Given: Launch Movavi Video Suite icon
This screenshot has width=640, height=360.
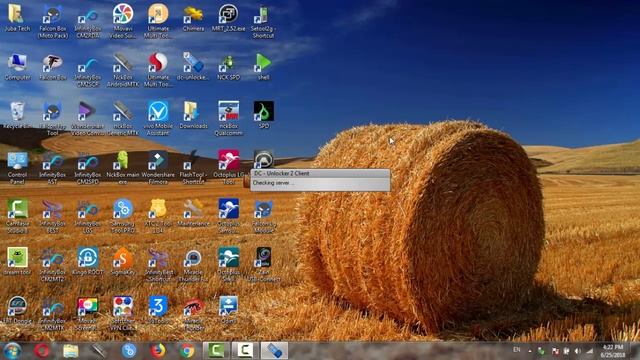Looking at the screenshot, I should 123,21.
